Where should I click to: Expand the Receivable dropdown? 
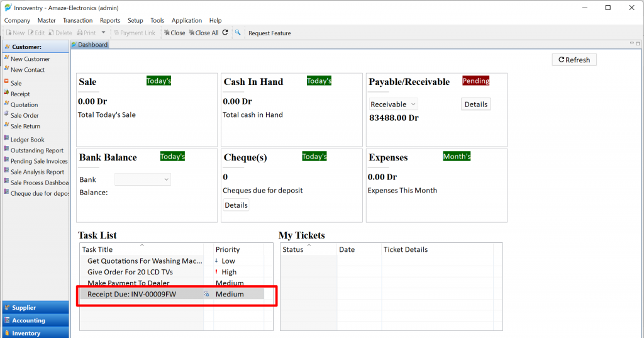394,104
